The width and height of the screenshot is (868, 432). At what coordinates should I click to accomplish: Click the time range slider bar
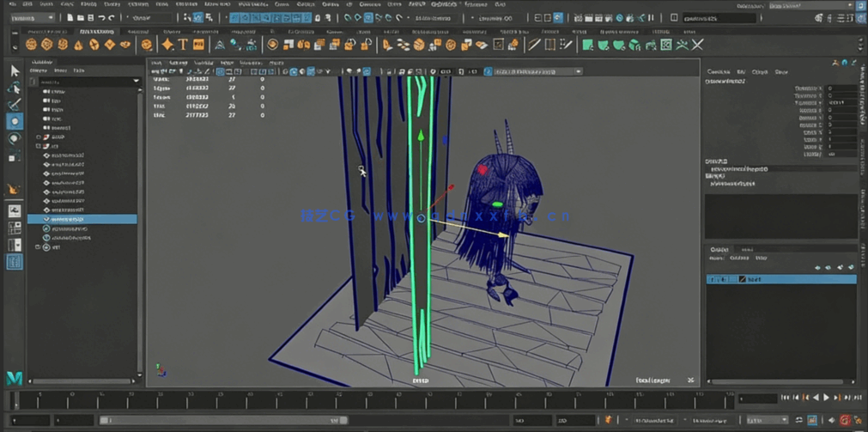pos(223,420)
